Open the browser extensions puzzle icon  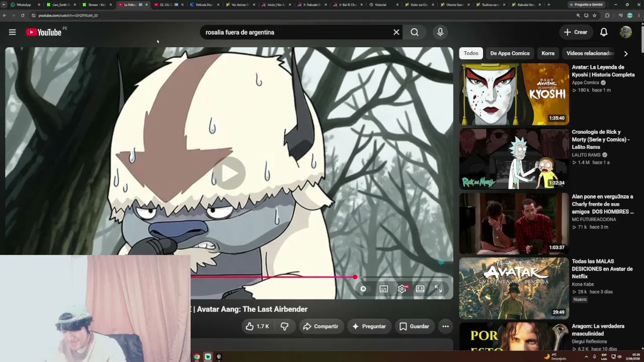click(607, 16)
